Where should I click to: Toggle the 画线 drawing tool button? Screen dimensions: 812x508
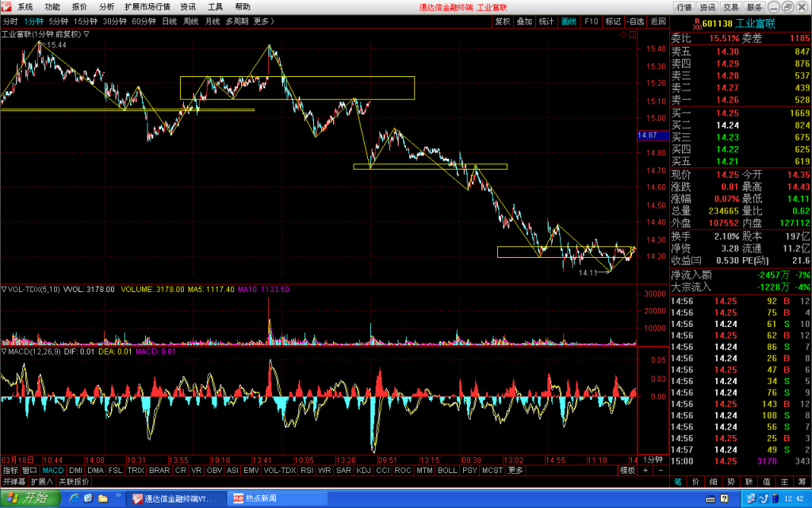(x=569, y=21)
